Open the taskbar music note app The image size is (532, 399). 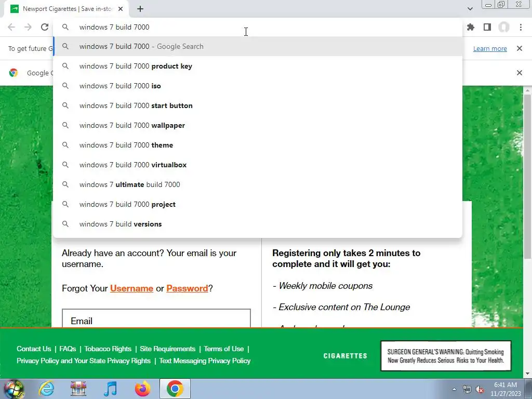(110, 389)
